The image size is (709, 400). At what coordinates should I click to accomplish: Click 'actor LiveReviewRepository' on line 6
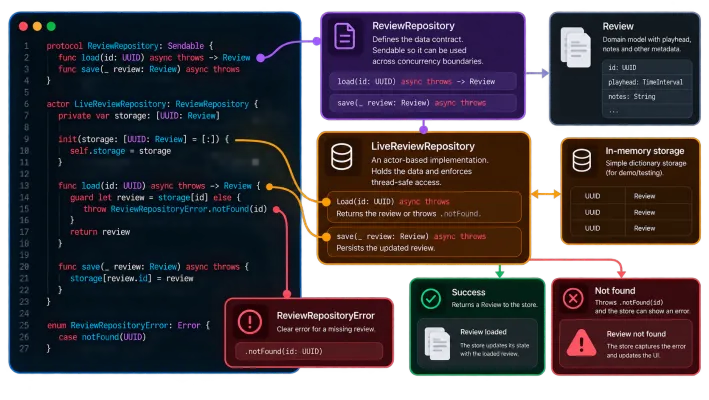[152, 104]
